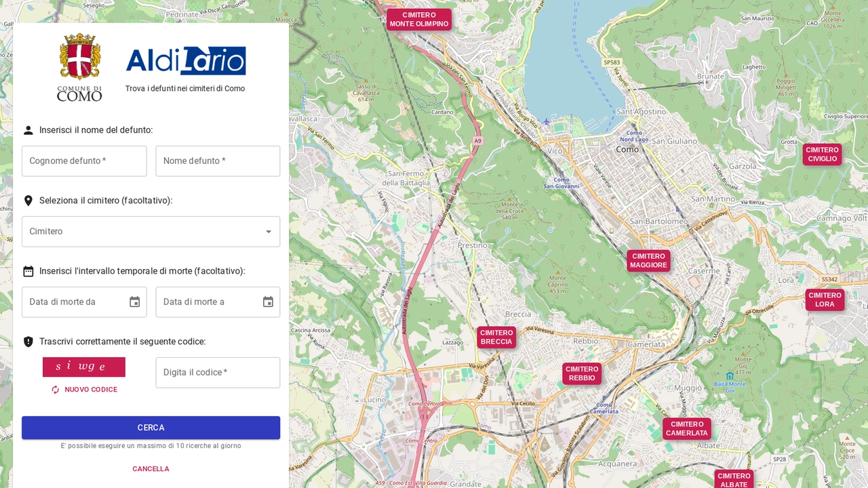
Task: Click the 'Brunate' label on the map
Action: (x=711, y=77)
